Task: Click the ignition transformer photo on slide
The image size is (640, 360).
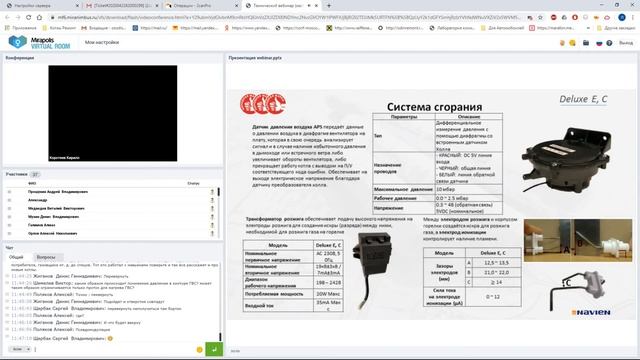Action: pos(371,270)
